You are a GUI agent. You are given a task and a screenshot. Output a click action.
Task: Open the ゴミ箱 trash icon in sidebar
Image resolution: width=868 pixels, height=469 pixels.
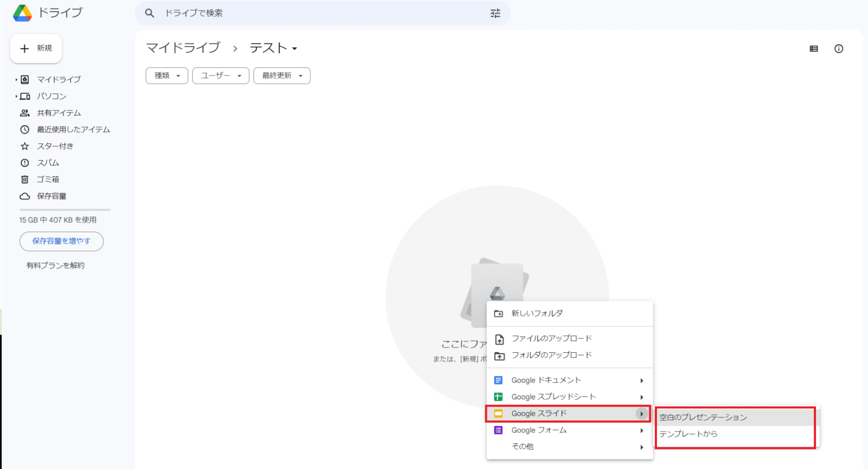tap(25, 179)
